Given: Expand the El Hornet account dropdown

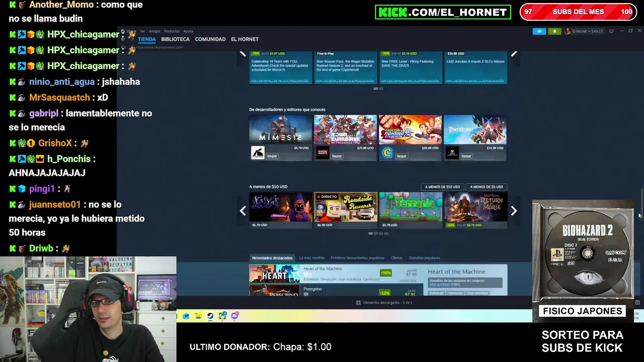Looking at the screenshot, I should point(587,31).
